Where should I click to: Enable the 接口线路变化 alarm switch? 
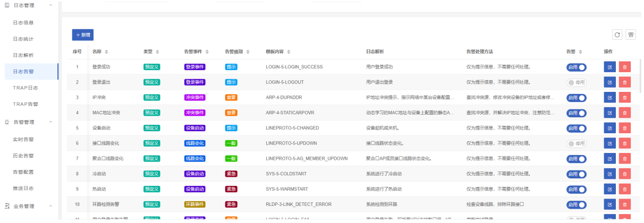click(577, 143)
